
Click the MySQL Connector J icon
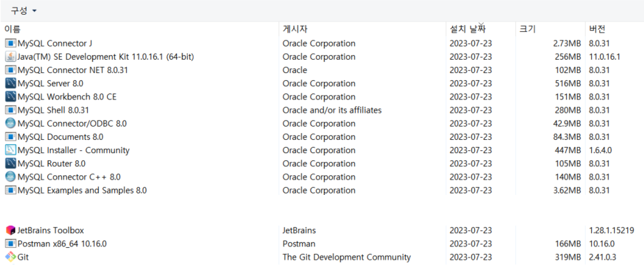(10, 43)
